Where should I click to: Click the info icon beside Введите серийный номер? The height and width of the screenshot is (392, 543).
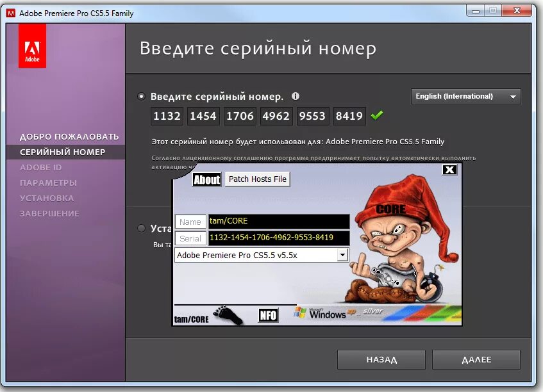coord(296,96)
